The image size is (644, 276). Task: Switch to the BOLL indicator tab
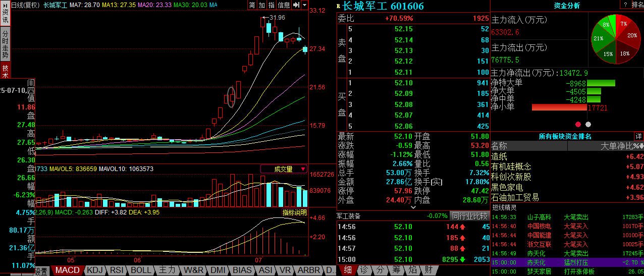[x=141, y=270]
